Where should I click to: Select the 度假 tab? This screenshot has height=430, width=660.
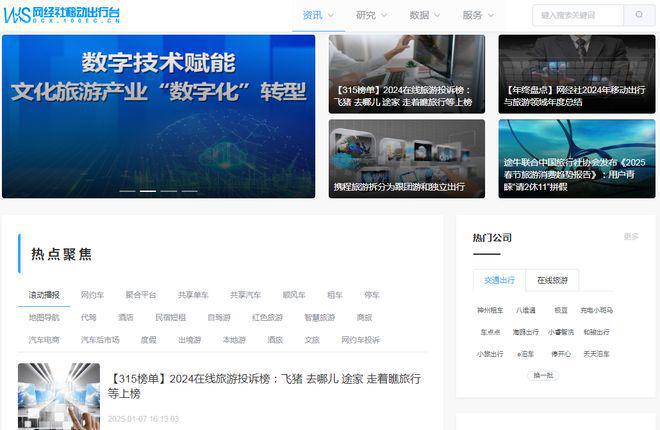148,340
